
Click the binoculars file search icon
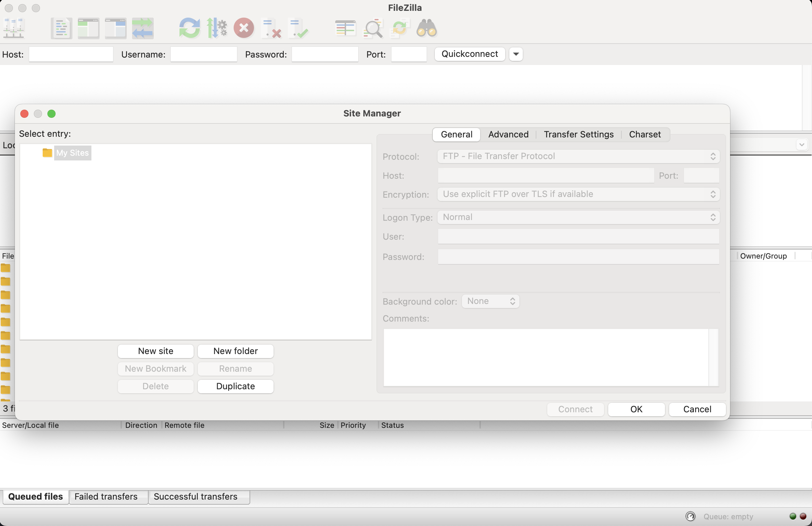pyautogui.click(x=426, y=28)
